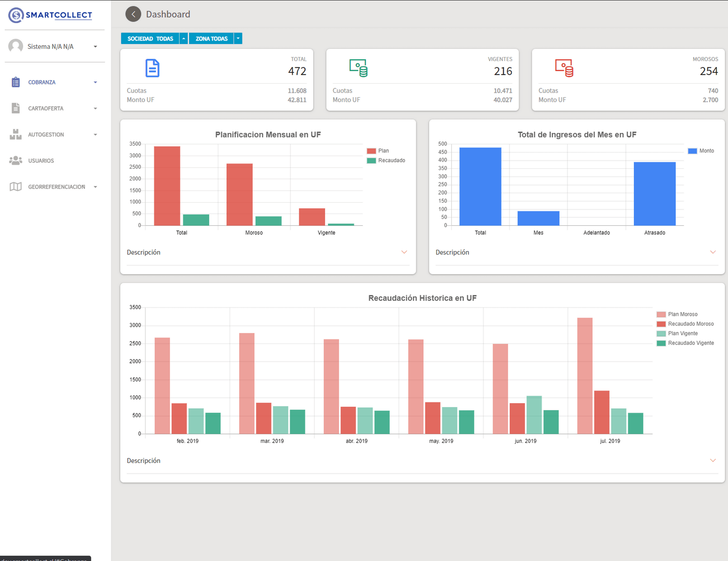728x561 pixels.
Task: Click the Moroso Plan bar in monthly chart
Action: coord(240,195)
